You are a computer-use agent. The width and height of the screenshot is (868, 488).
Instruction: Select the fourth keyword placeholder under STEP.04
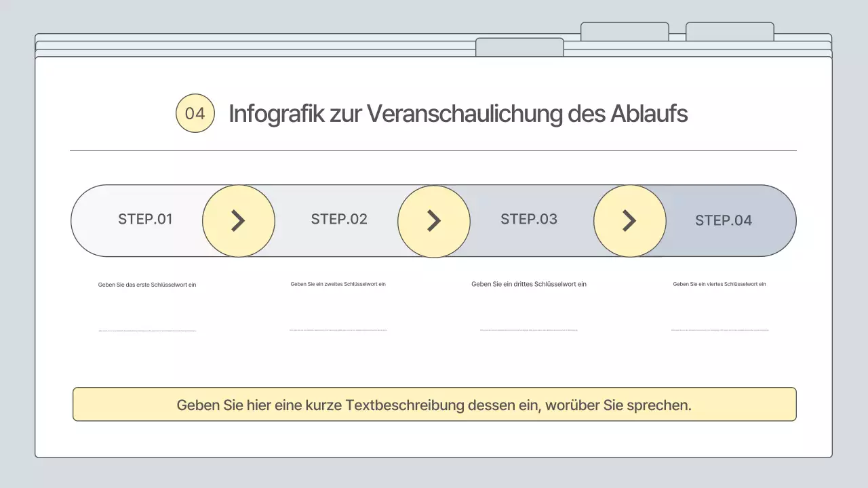point(720,284)
